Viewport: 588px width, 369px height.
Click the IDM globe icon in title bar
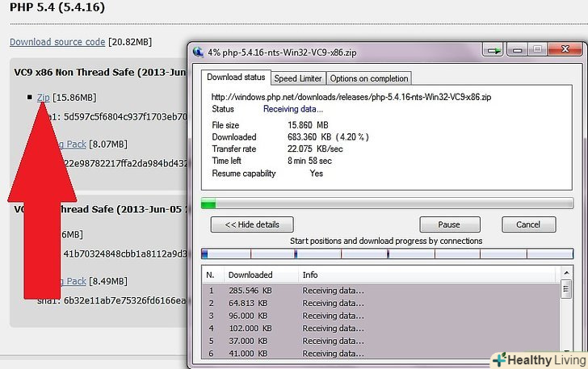click(x=199, y=52)
